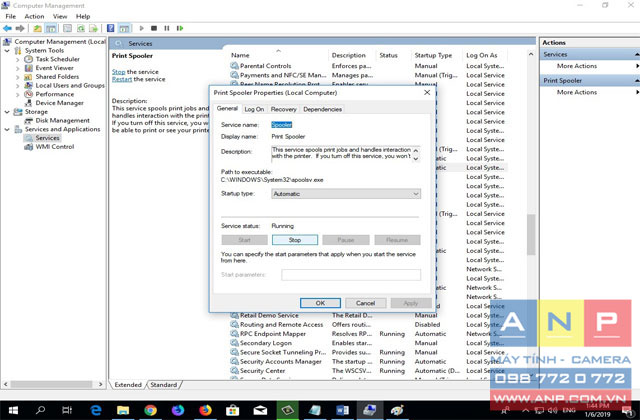
Task: Expand More Actions under Print Spooler
Action: pyautogui.click(x=577, y=92)
